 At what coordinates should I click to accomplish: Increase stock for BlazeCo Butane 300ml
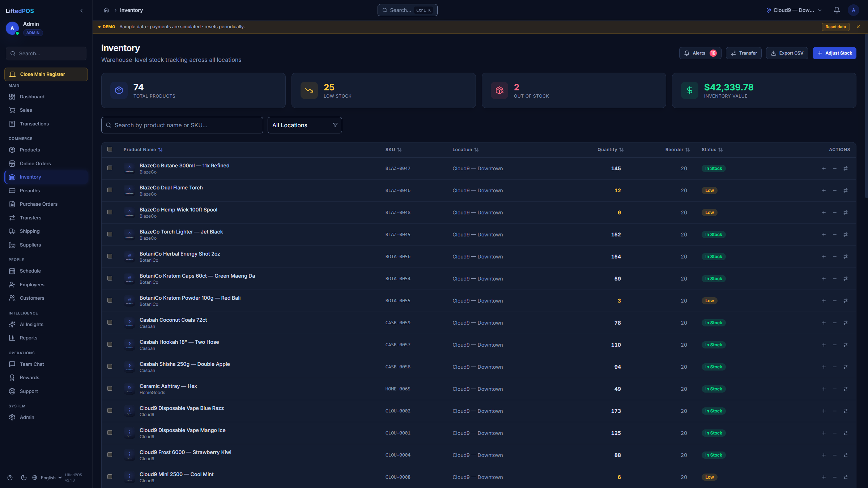(x=824, y=168)
